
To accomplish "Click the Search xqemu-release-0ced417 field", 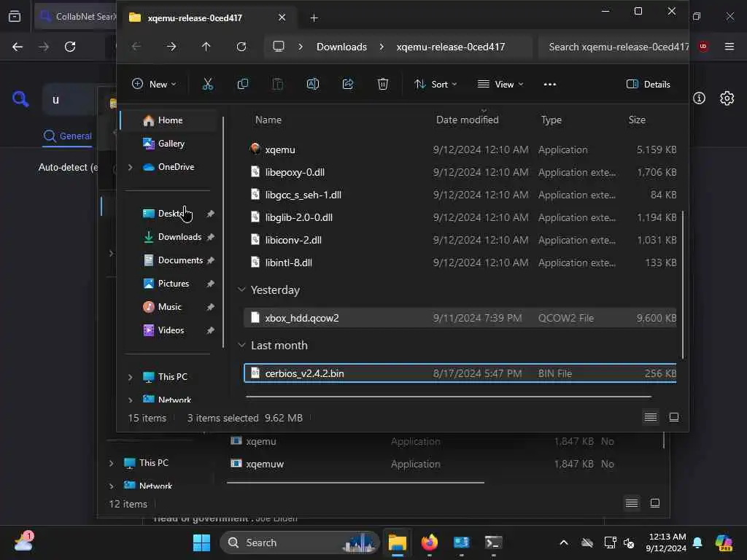I will [614, 47].
